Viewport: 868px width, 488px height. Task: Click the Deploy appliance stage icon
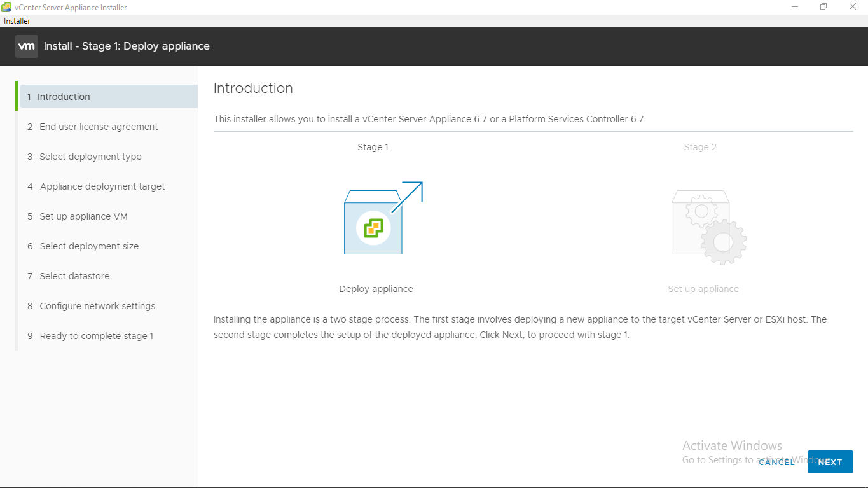tap(383, 218)
